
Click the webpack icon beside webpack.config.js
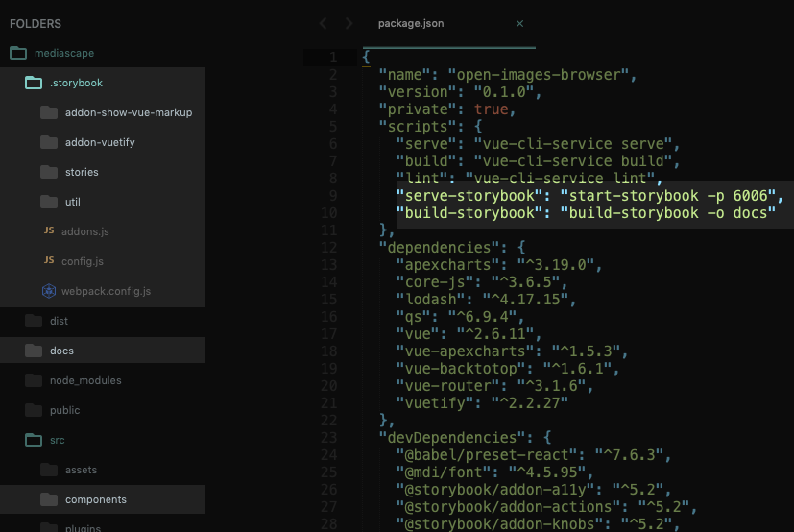[x=49, y=291]
